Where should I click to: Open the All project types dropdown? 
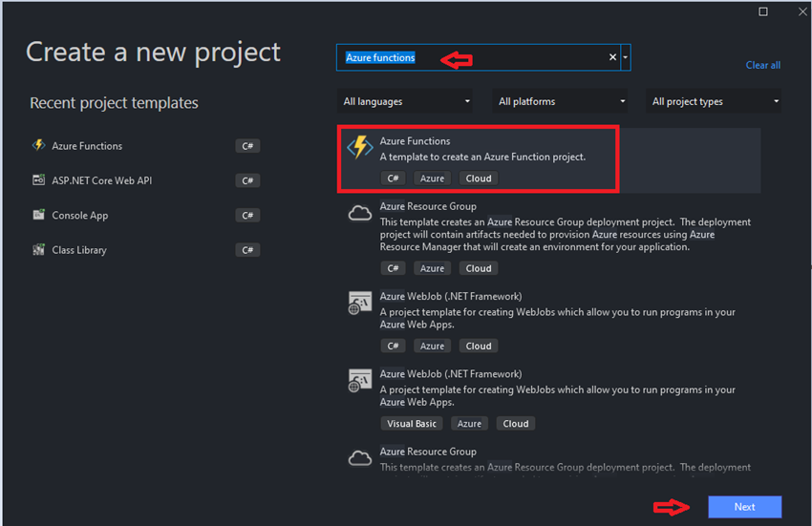click(x=716, y=101)
